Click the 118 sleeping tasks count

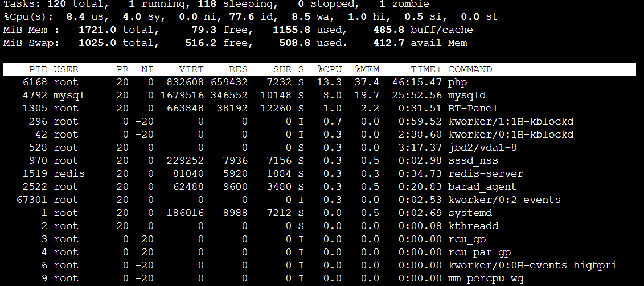pyautogui.click(x=207, y=5)
